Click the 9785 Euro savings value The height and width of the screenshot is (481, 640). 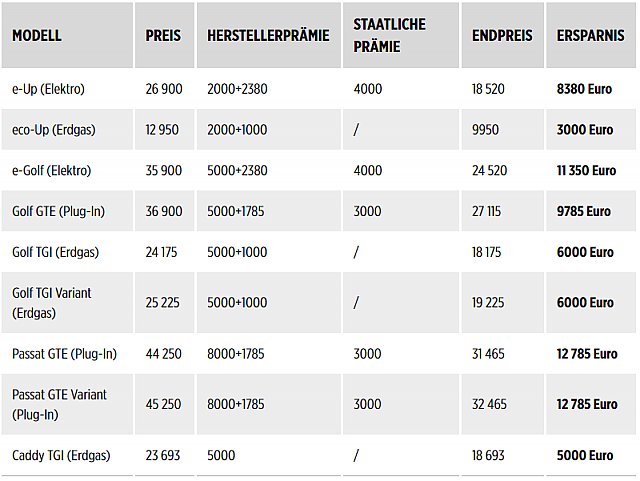coord(585,211)
